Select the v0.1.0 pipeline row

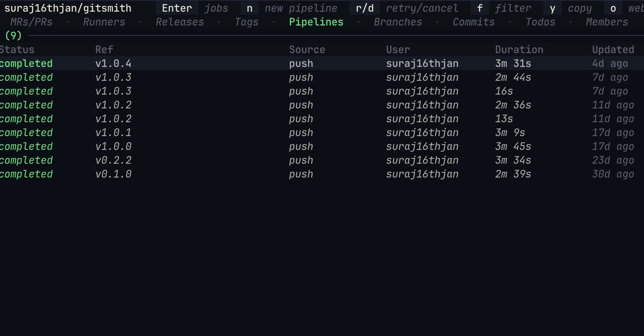click(x=322, y=174)
